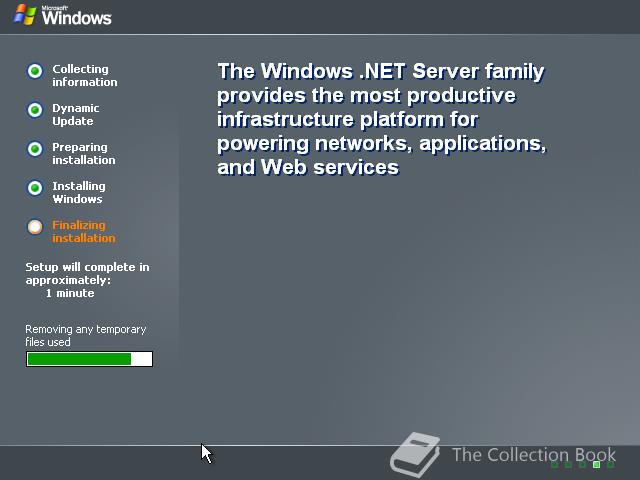Select the orange 'Finalizing installation' step label

(84, 231)
